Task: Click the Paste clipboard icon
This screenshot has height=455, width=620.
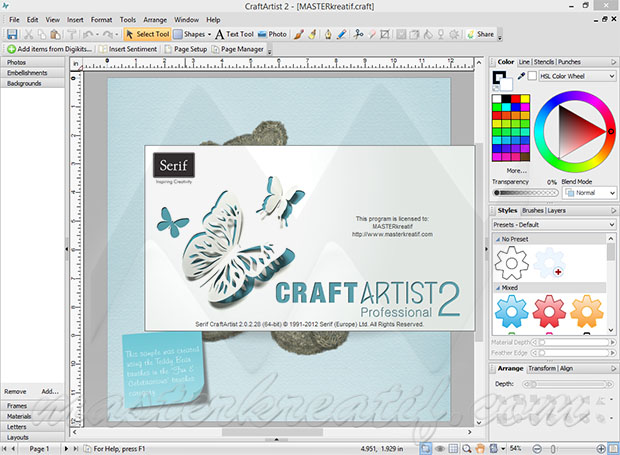Action: (55, 34)
